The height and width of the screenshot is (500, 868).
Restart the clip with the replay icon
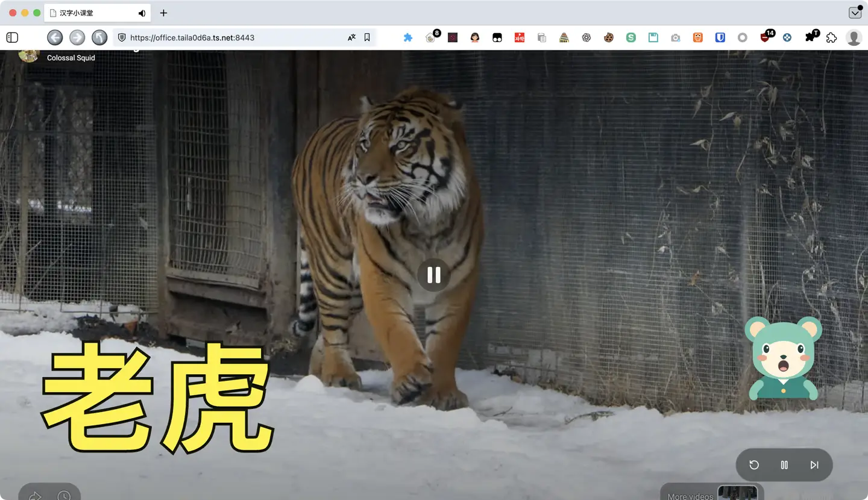[754, 465]
